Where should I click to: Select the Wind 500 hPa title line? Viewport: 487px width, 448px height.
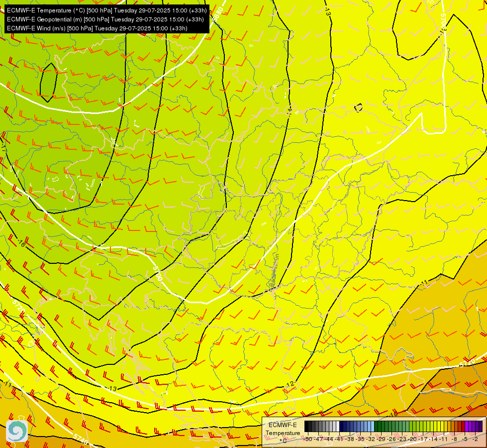pyautogui.click(x=97, y=28)
